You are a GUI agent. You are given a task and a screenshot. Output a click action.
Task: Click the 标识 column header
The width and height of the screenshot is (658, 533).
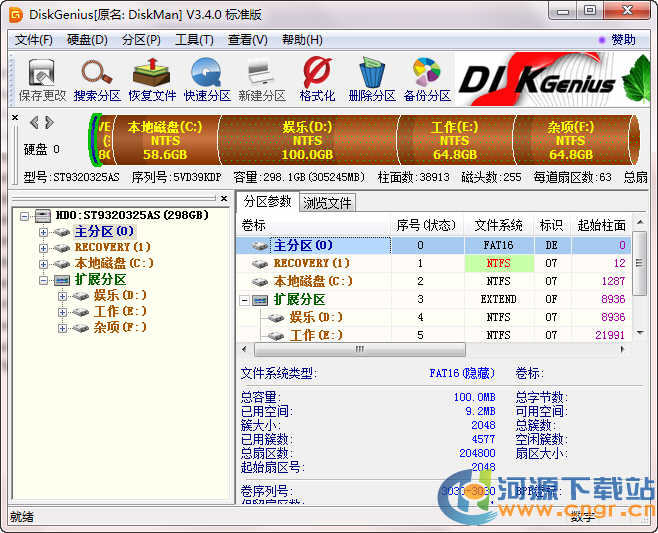pos(552,226)
